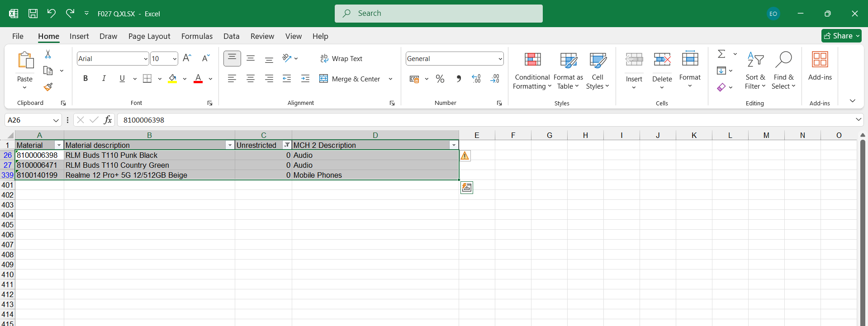
Task: Click the Share button
Action: (x=841, y=36)
